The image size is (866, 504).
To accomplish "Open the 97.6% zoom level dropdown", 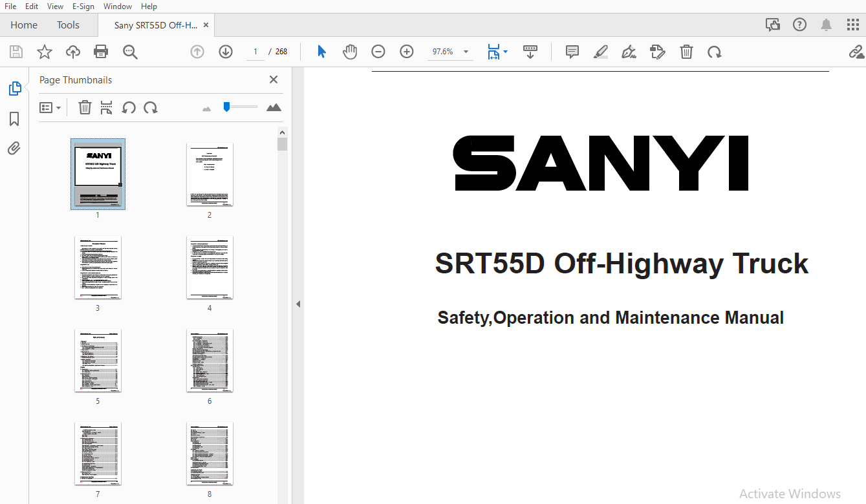I will pos(450,52).
